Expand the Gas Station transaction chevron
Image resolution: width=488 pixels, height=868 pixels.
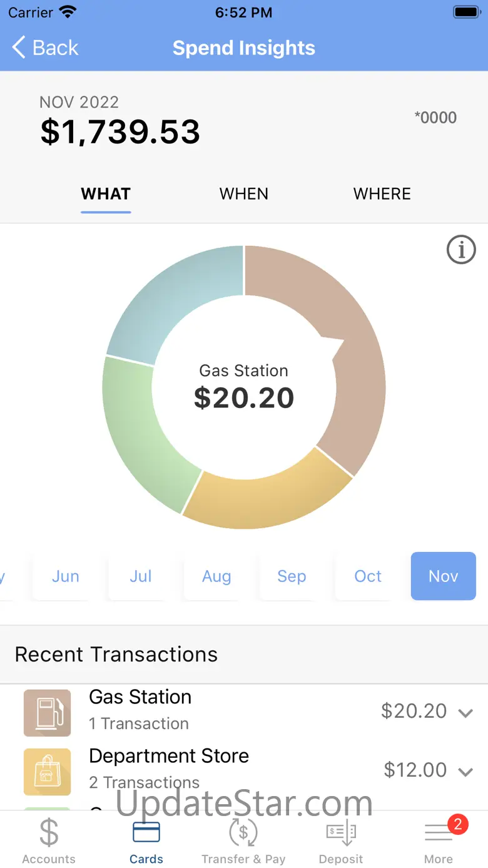tap(465, 713)
